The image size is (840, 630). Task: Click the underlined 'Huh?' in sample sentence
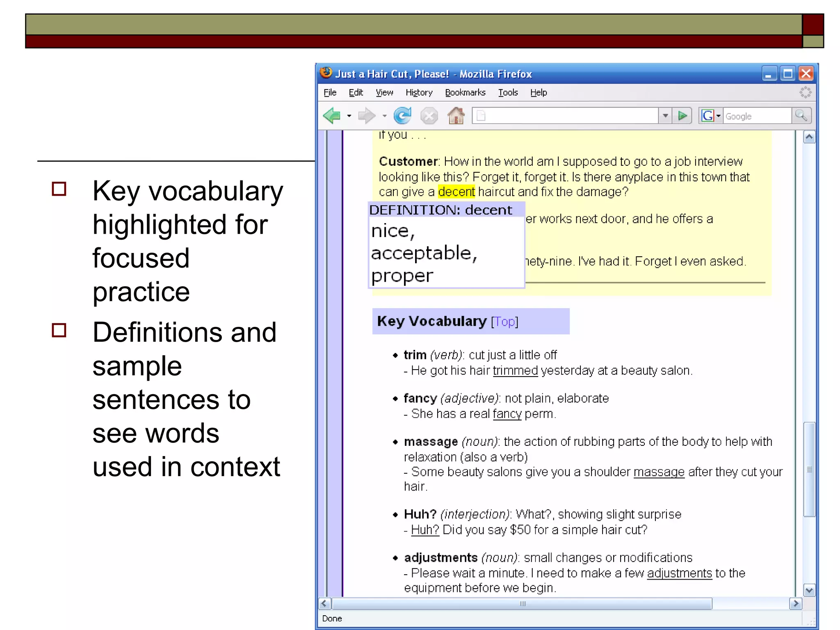(425, 530)
